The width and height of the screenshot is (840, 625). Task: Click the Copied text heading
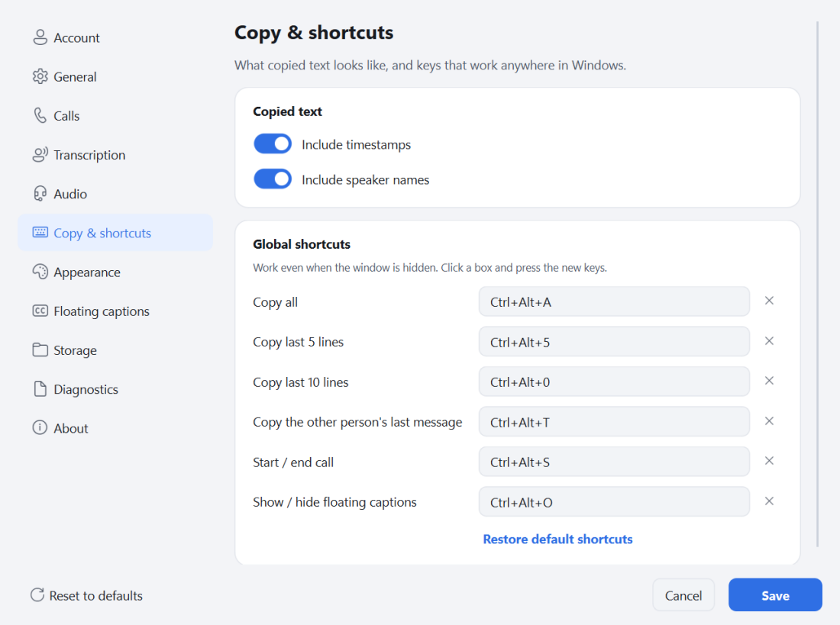coord(288,111)
